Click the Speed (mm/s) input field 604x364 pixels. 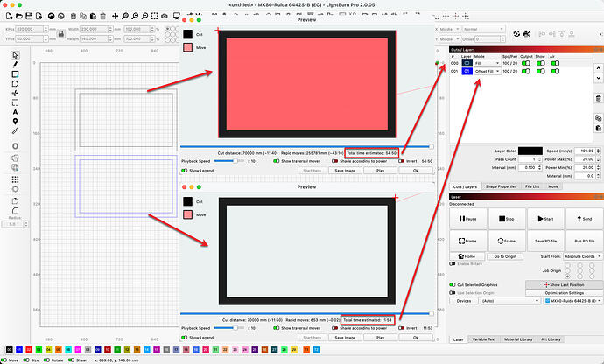coord(579,150)
